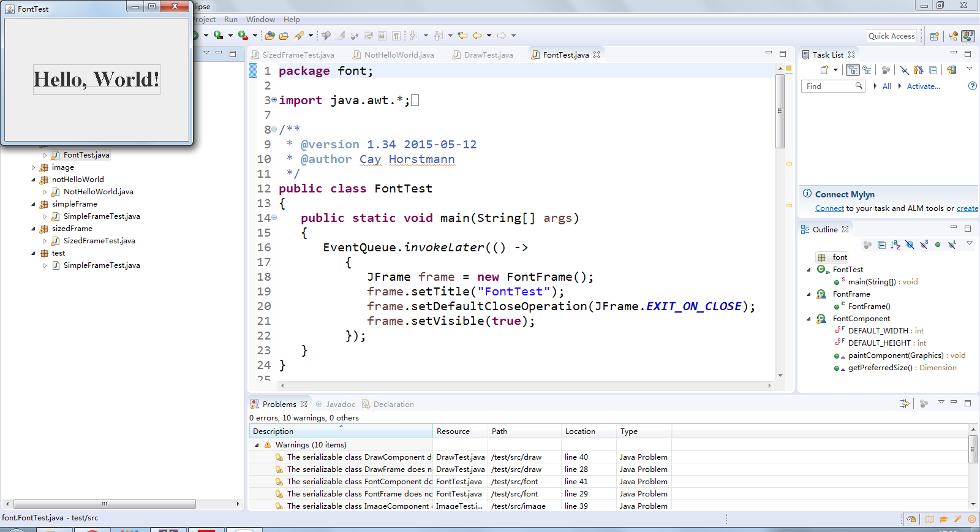Click the All working set link
Screen dimensions: 980x532
coord(886,86)
